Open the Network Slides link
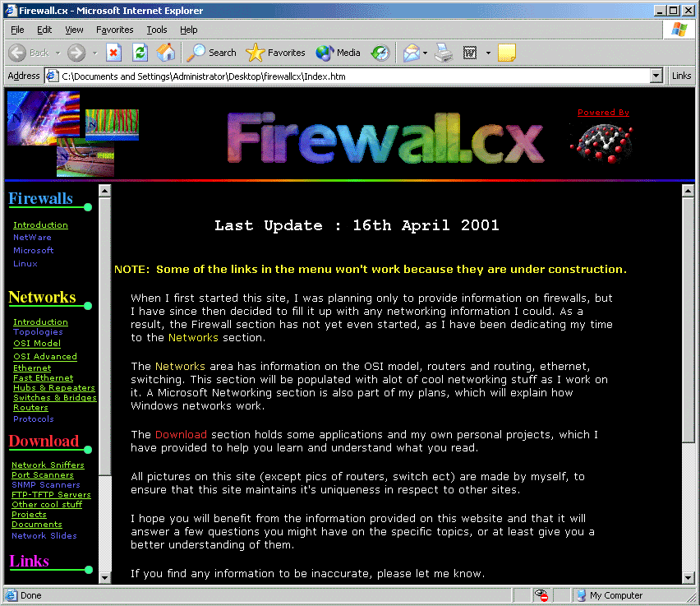This screenshot has width=700, height=606. click(x=44, y=535)
